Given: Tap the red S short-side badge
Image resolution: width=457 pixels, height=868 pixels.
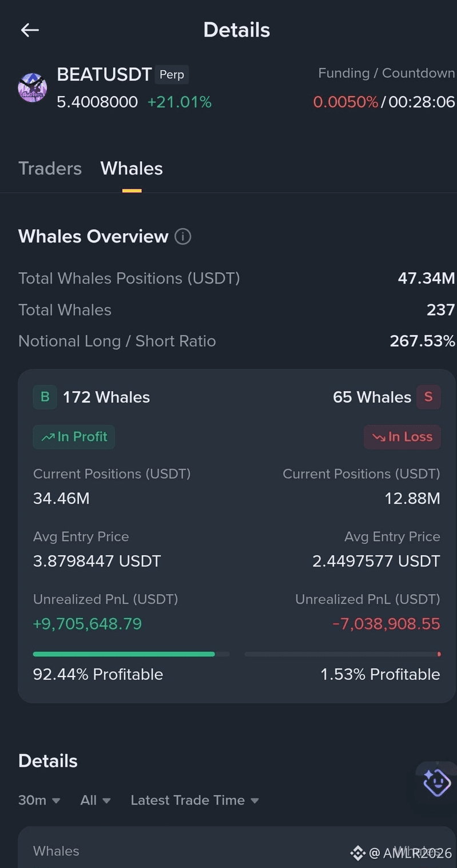Looking at the screenshot, I should [428, 397].
